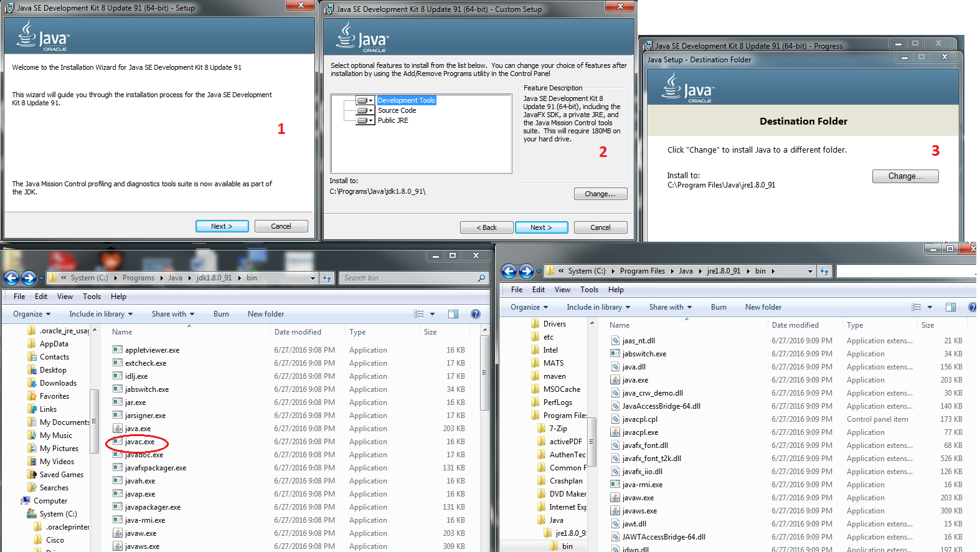Viewport: 980px width, 552px height.
Task: Open the Source Code feature dropdown icon
Action: [x=365, y=110]
